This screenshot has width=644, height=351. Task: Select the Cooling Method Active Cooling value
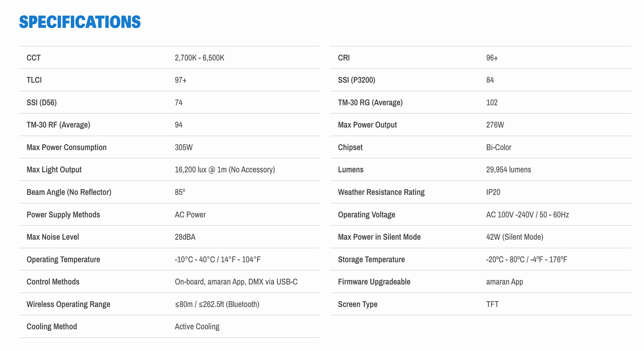(197, 327)
